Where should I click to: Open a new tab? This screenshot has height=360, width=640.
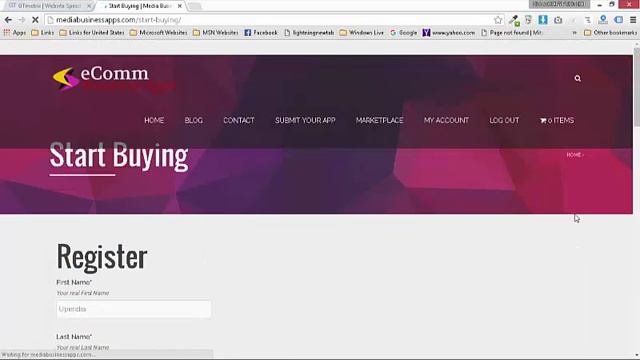195,6
